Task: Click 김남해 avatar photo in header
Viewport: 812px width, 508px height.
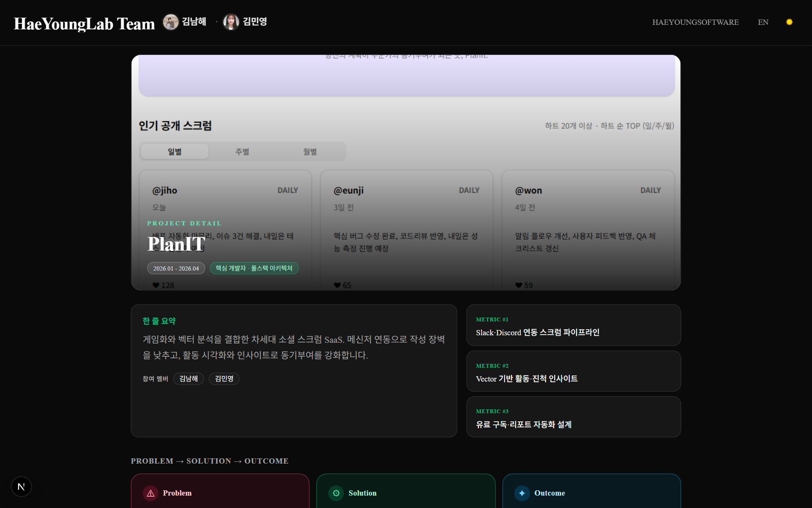Action: [x=171, y=22]
